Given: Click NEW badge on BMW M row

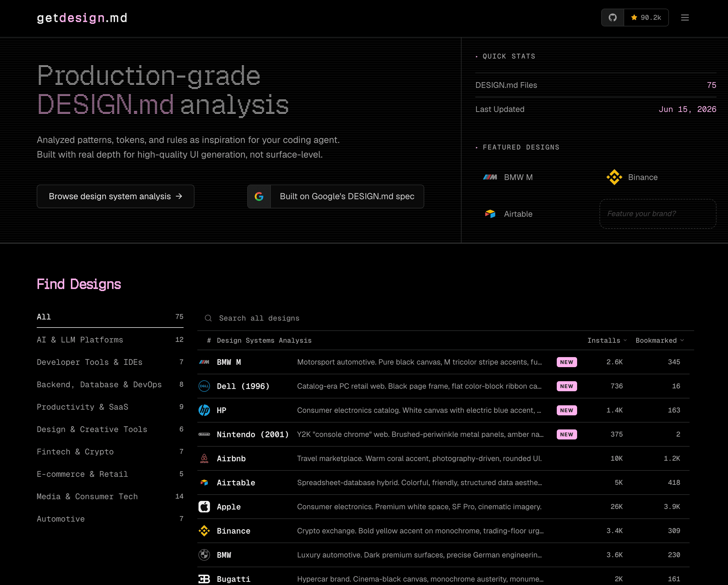Looking at the screenshot, I should [567, 362].
